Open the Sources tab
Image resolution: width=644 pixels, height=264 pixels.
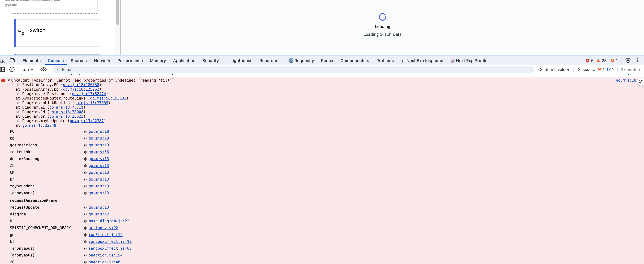(x=79, y=61)
